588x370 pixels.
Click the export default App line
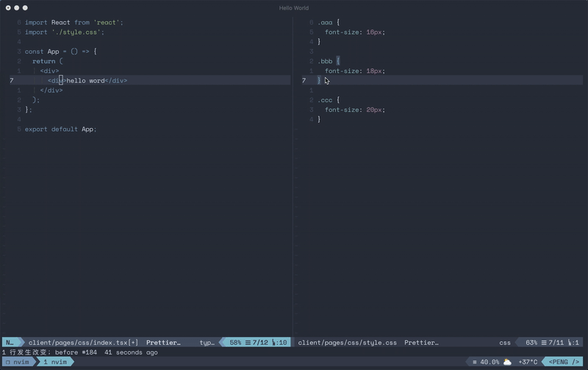click(x=60, y=129)
